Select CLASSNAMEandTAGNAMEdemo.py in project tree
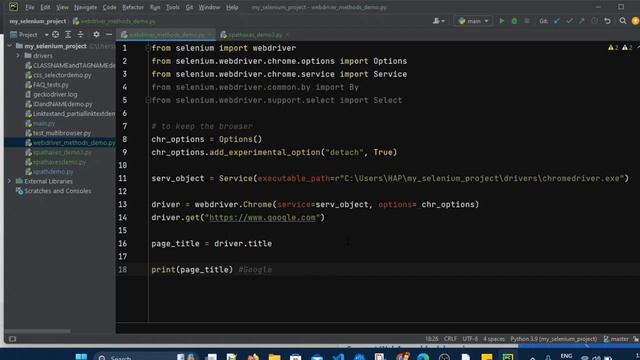Screen dimensions: 640x360 click(x=70, y=65)
